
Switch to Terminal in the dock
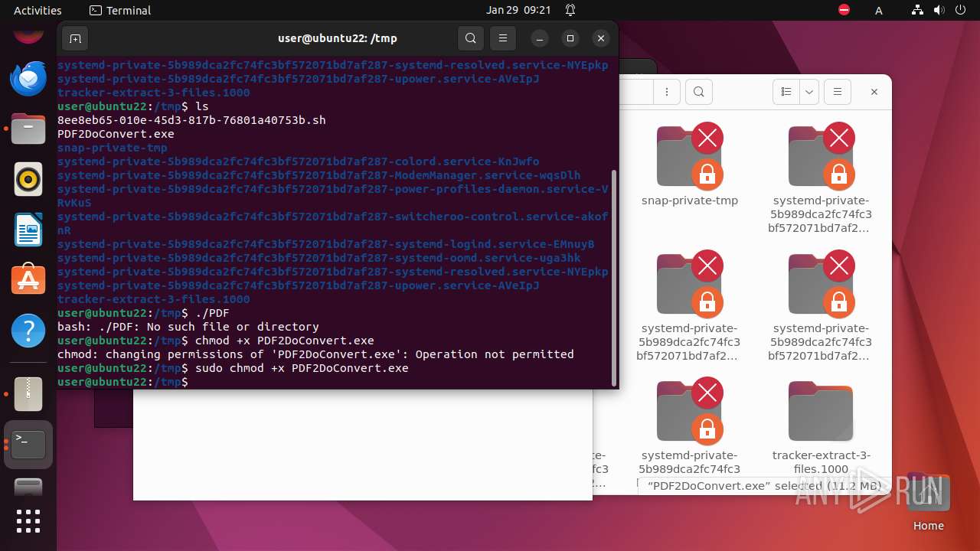tap(28, 445)
